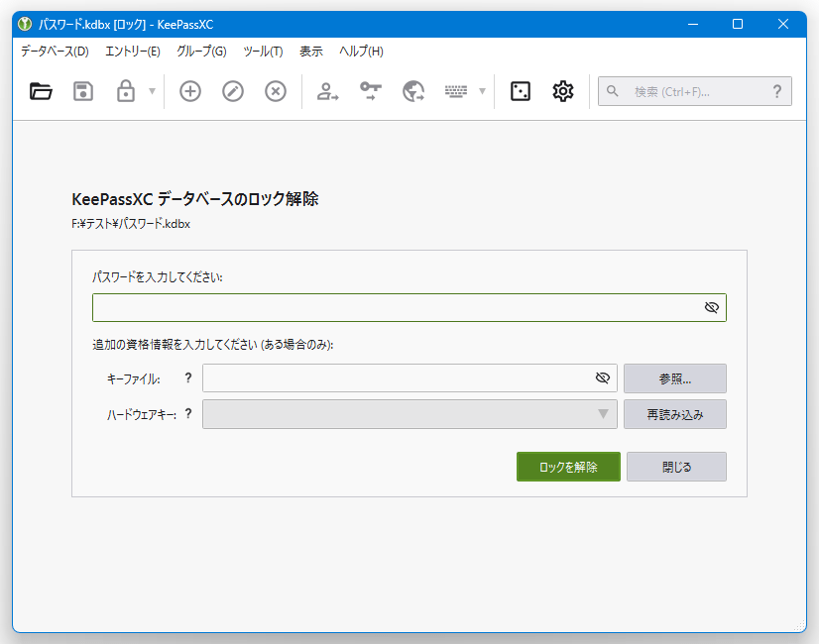Toggle key file visibility eye icon
The height and width of the screenshot is (644, 819).
tap(602, 377)
